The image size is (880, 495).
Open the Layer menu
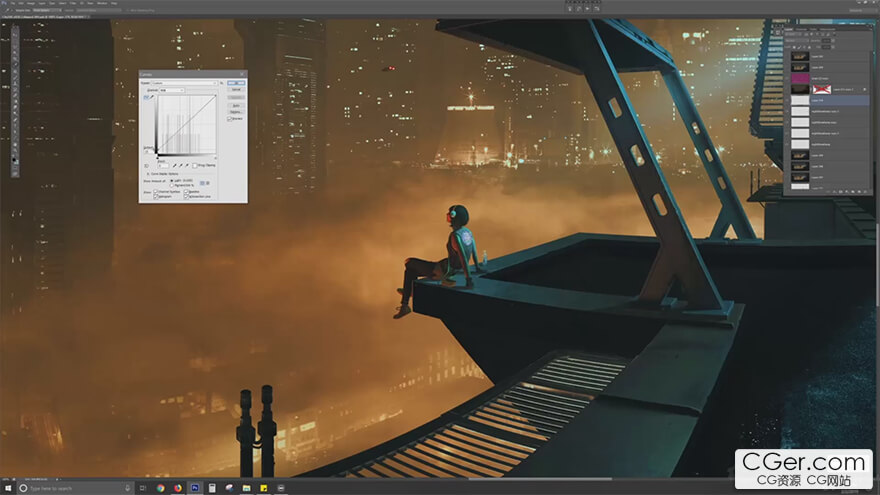(42, 3)
